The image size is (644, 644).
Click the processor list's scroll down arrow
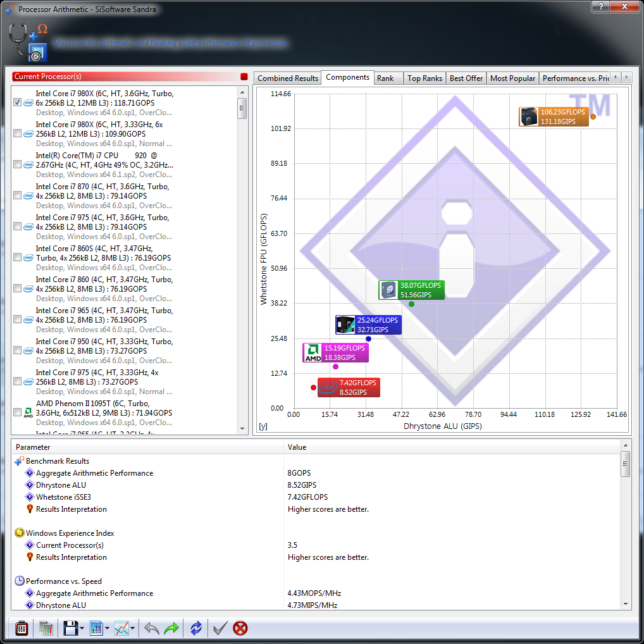(242, 429)
